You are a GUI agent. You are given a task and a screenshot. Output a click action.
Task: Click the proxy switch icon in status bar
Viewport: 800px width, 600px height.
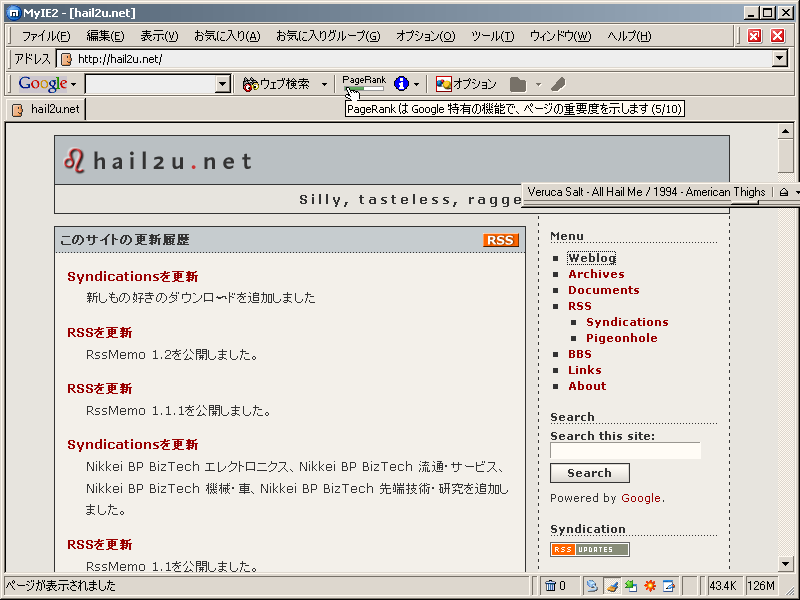pyautogui.click(x=592, y=586)
